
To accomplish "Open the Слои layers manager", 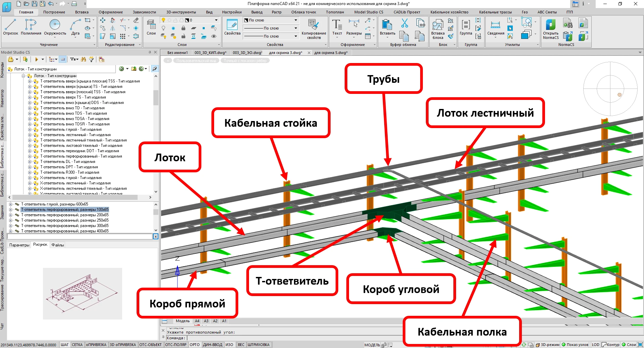I will click(x=151, y=27).
